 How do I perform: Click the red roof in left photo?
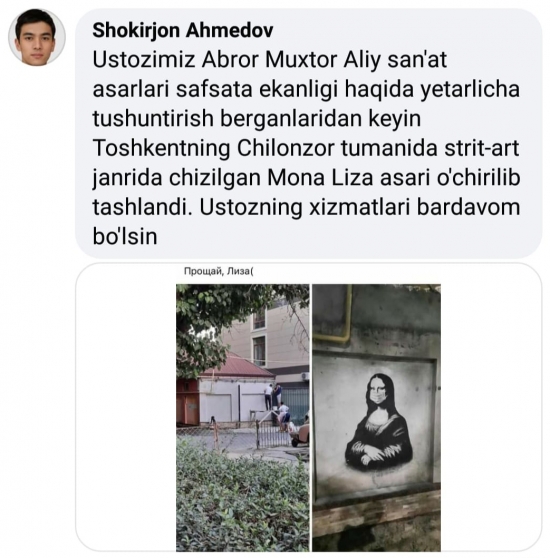point(238,367)
